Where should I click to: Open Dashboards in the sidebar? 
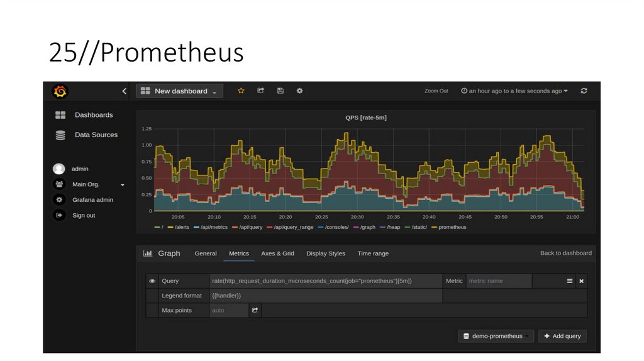94,115
